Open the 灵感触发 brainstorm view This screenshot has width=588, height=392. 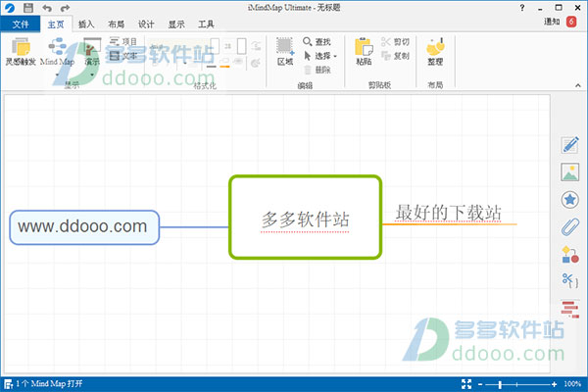click(x=21, y=51)
